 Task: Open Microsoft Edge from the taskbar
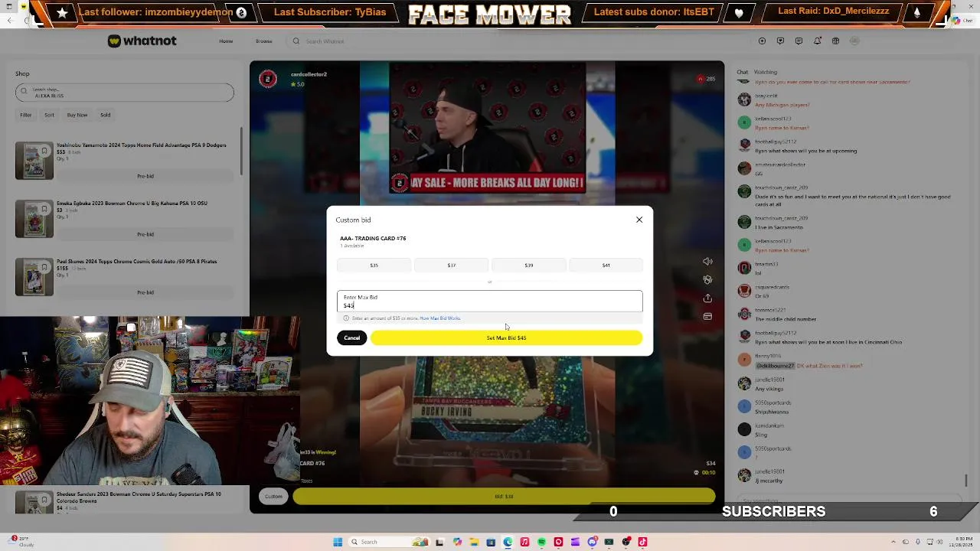click(x=508, y=542)
